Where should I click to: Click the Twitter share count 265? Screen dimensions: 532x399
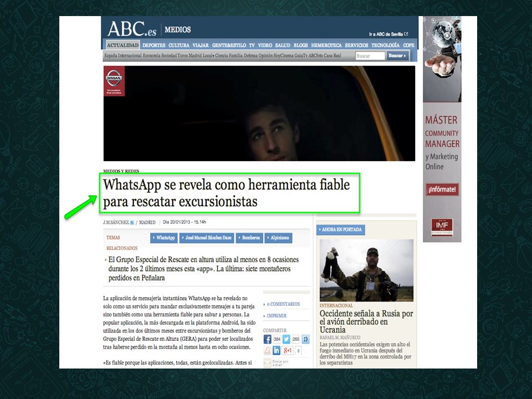296,339
